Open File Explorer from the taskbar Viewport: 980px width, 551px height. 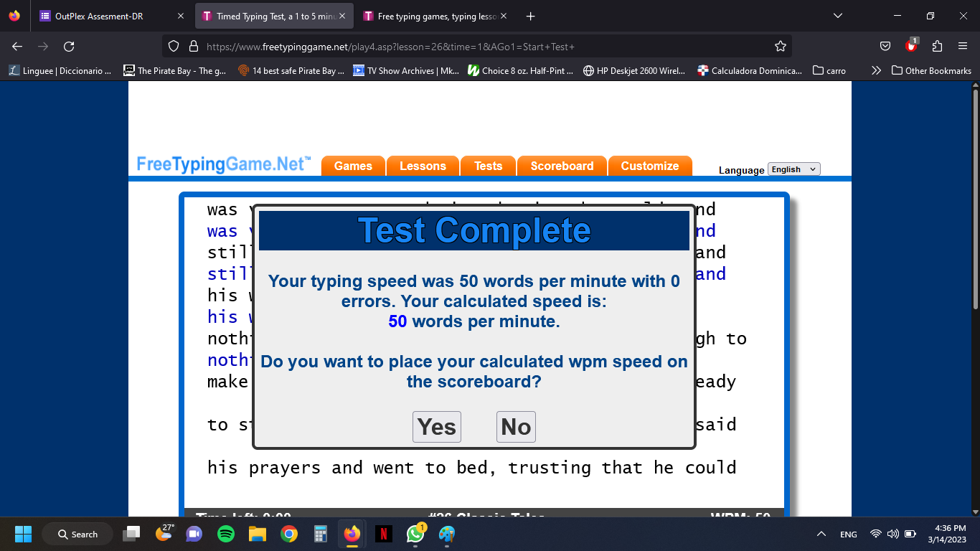(258, 534)
